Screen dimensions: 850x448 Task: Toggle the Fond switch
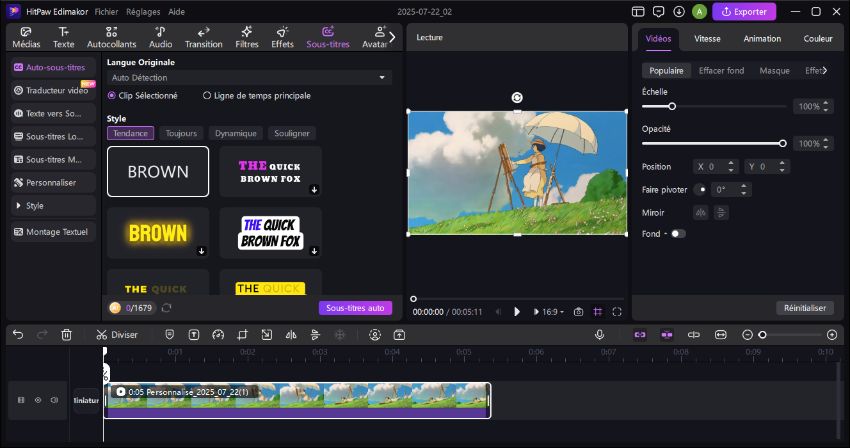[678, 234]
